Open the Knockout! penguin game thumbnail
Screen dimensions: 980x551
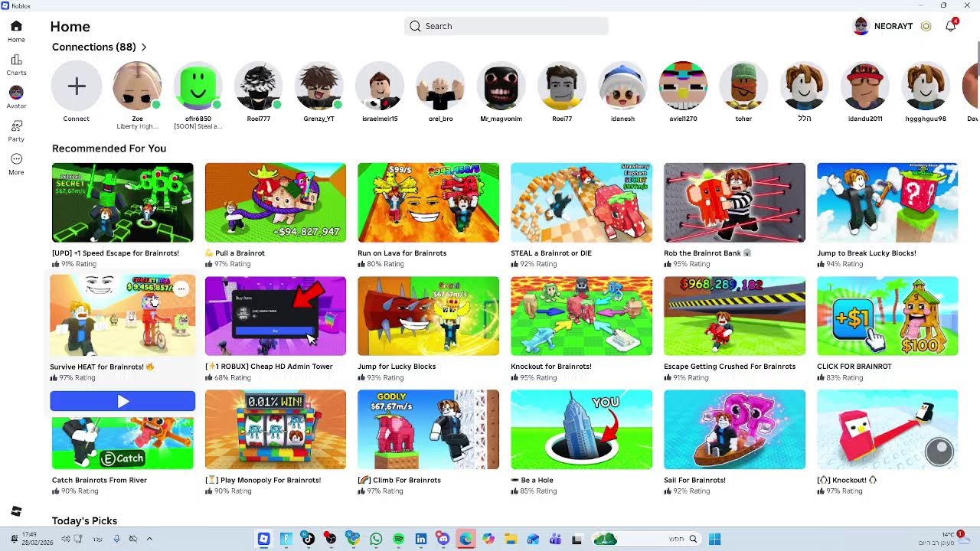pyautogui.click(x=887, y=429)
